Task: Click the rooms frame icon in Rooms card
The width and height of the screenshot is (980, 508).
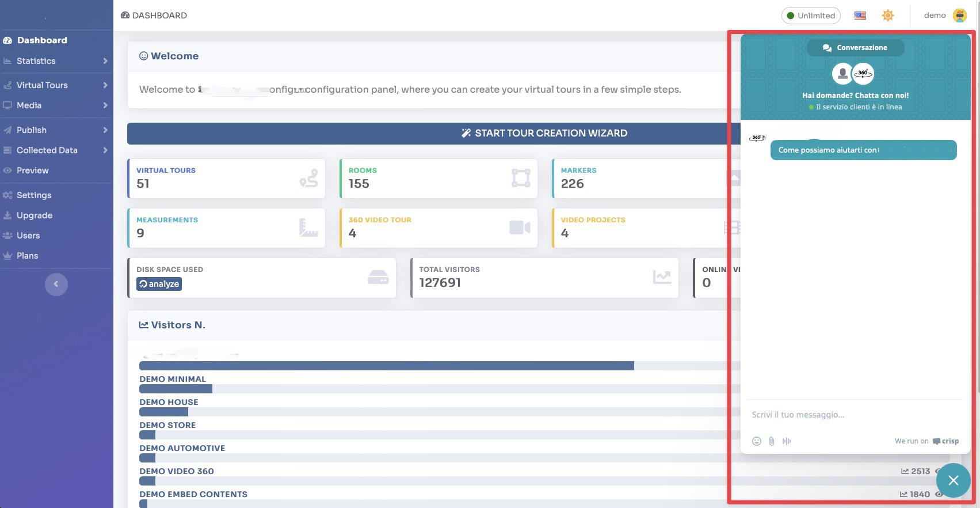Action: [521, 178]
